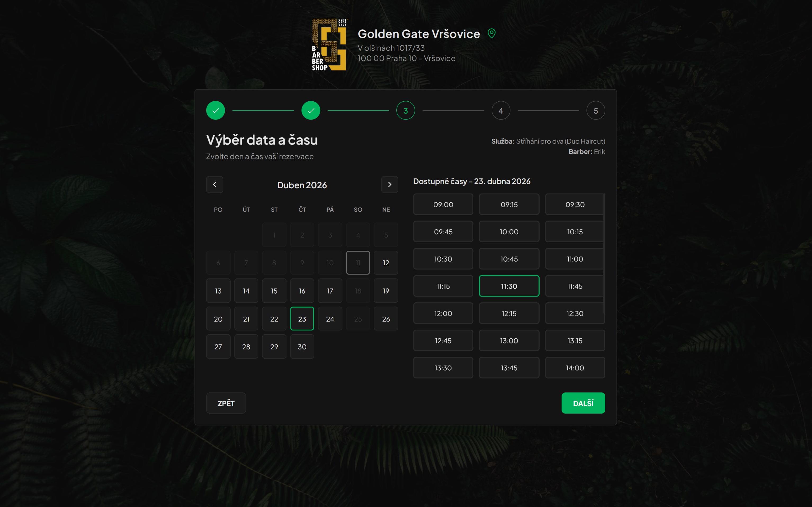Click step 4 circle in progress bar
Viewport: 812px width, 507px height.
[x=501, y=110]
